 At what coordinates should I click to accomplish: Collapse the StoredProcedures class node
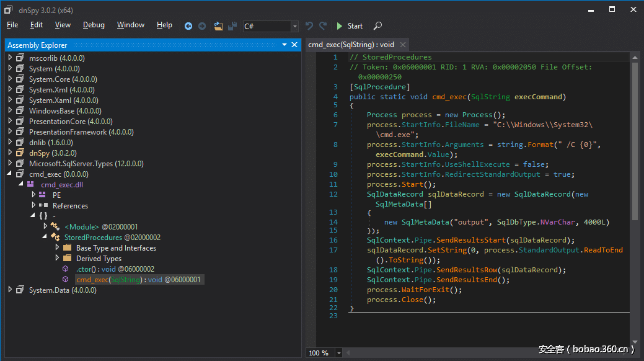[45, 237]
